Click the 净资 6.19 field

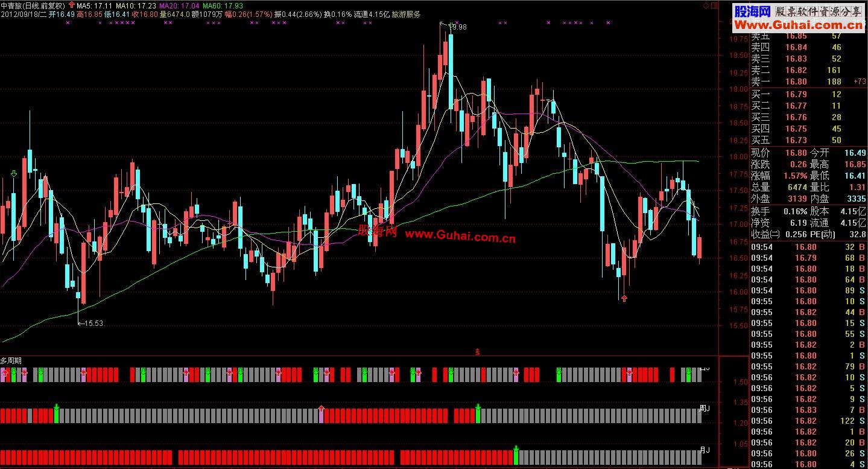tap(779, 223)
